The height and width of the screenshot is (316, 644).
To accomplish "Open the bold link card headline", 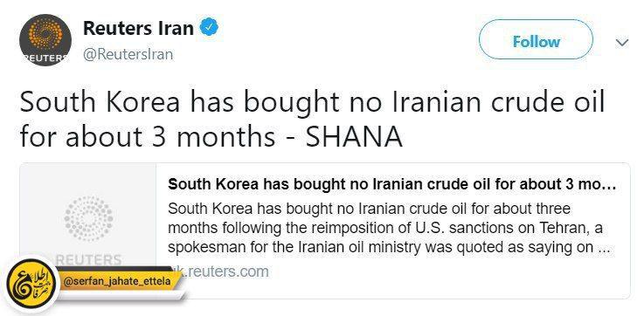I will pos(391,185).
